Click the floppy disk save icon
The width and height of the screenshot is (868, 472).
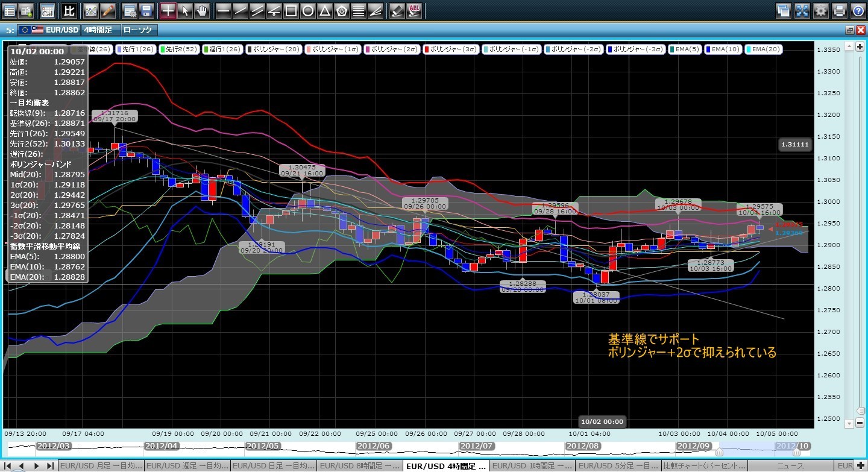(x=146, y=10)
